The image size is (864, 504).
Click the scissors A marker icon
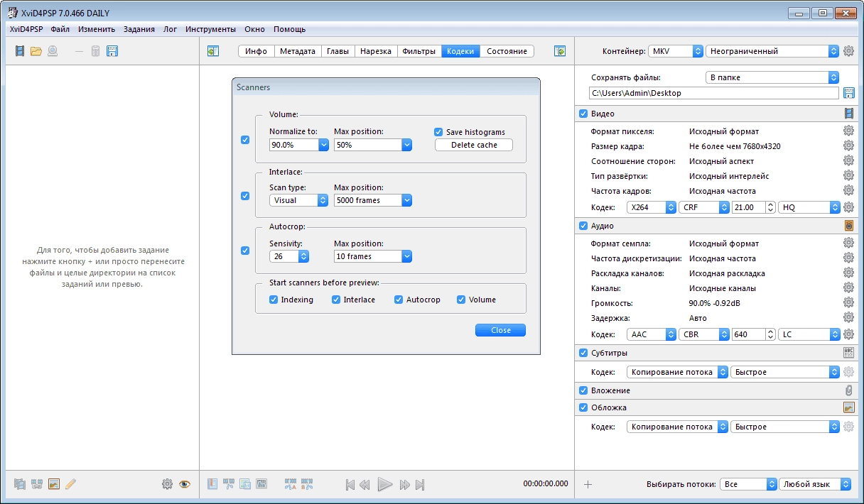pos(291,484)
